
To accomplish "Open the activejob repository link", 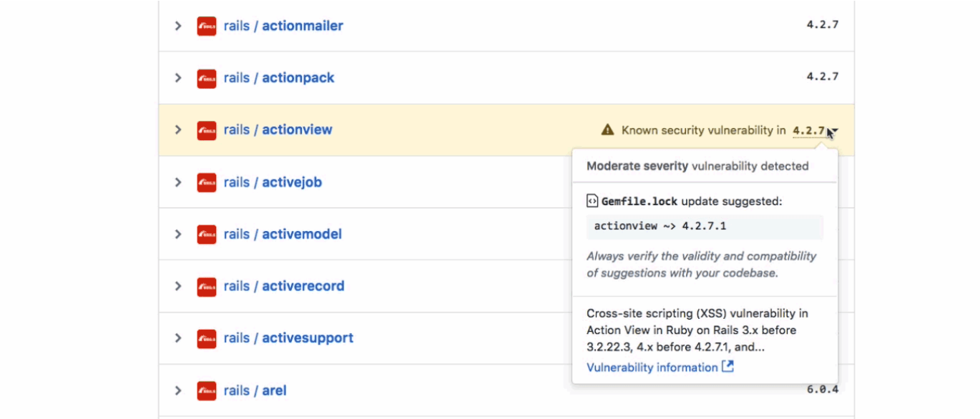I will (x=292, y=182).
